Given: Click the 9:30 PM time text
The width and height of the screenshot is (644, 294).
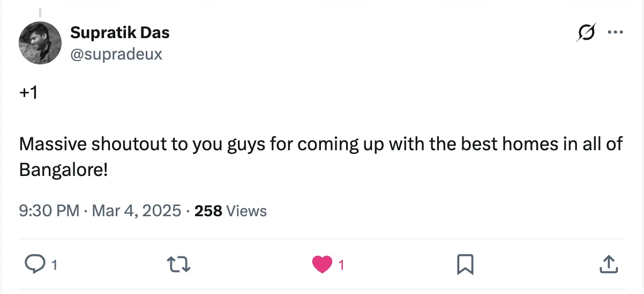Looking at the screenshot, I should [49, 211].
